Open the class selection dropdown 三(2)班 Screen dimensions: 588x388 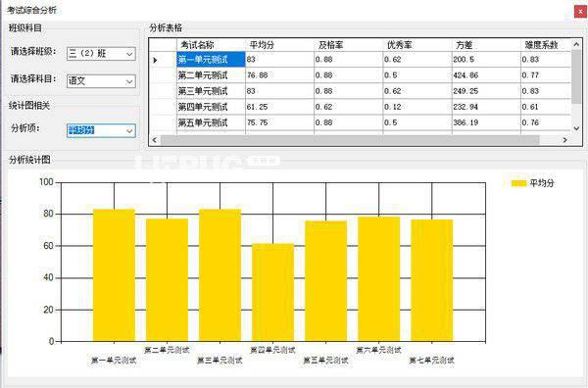click(101, 54)
